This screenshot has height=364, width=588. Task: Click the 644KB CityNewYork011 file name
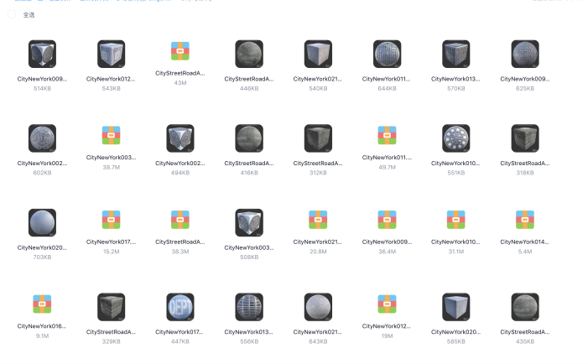387,79
